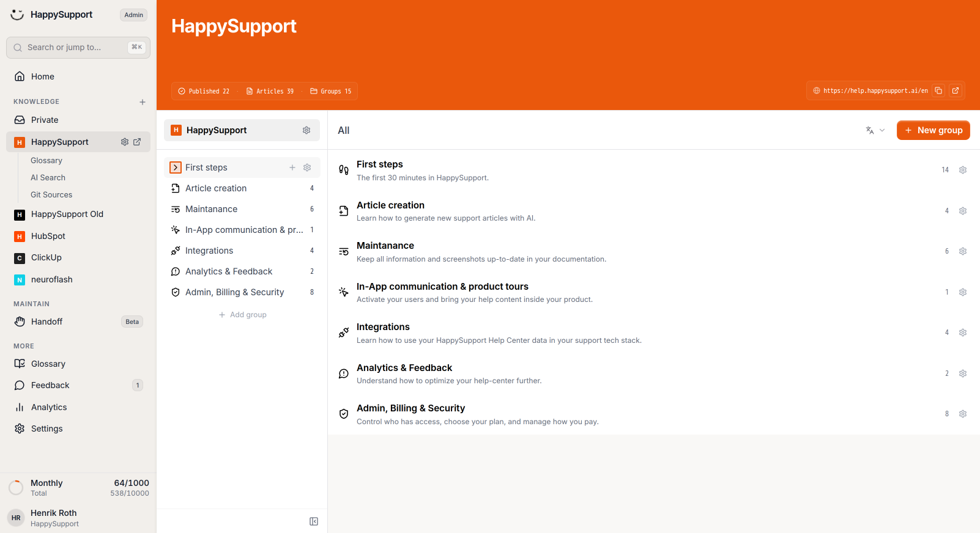Viewport: 980px width, 533px height.
Task: Open the Private knowledge base
Action: [78, 120]
